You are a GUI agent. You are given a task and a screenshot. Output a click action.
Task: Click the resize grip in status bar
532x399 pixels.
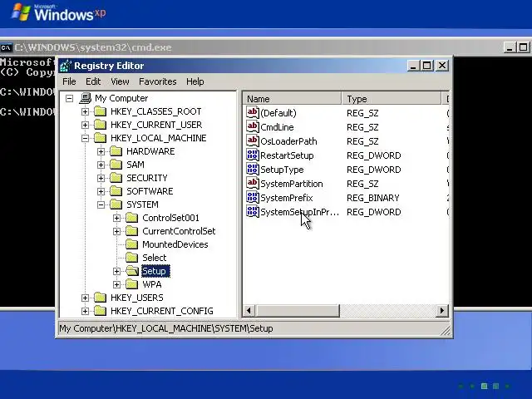446,331
